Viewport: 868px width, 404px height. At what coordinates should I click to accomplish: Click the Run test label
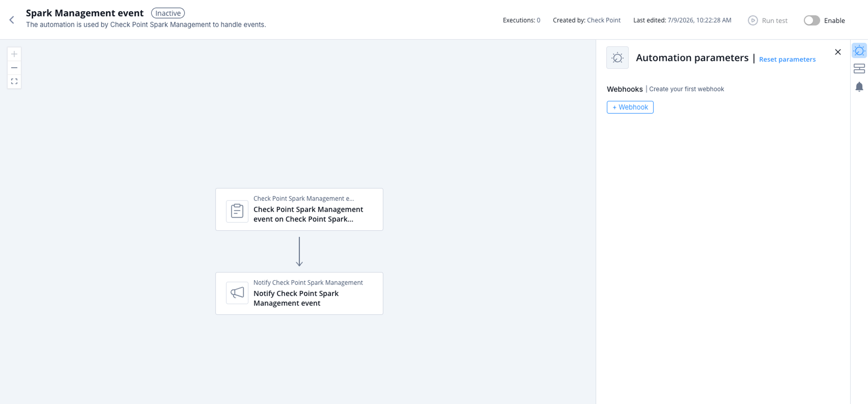coord(774,21)
